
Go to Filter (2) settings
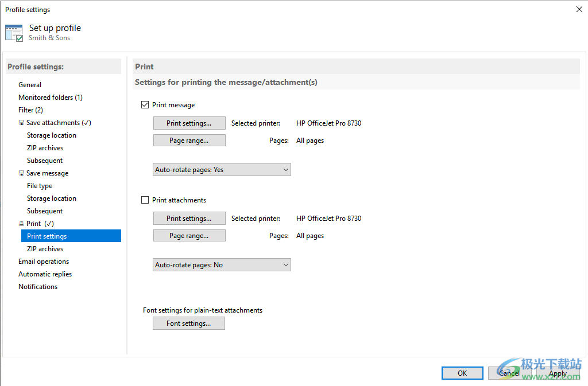[x=30, y=110]
